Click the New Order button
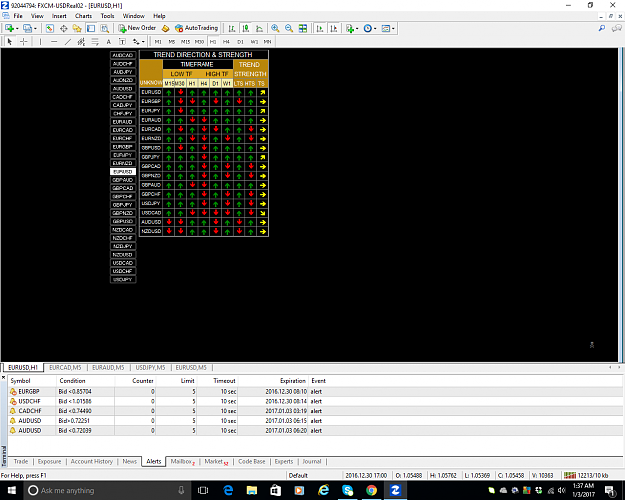The image size is (625, 500). (x=137, y=28)
